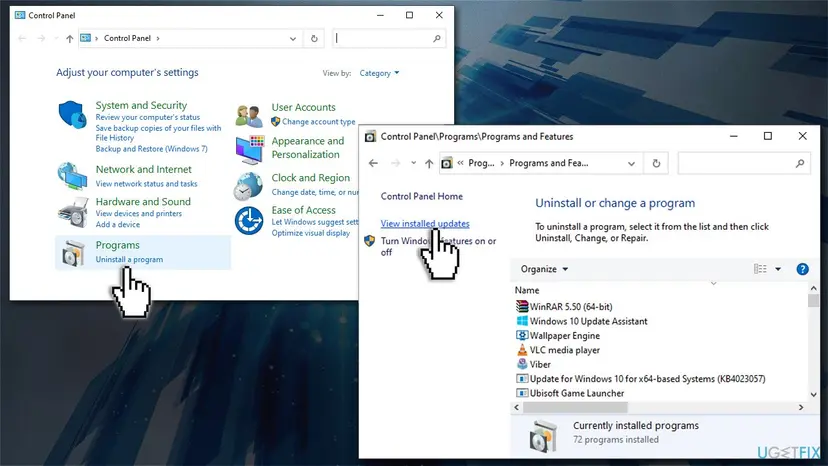Click the search magnifier in Programs and Features
Screen dimensions: 828x466
[800, 163]
